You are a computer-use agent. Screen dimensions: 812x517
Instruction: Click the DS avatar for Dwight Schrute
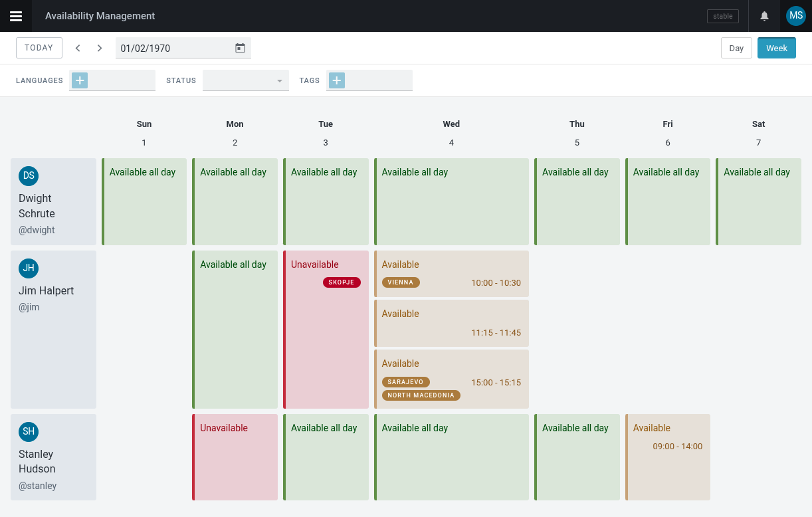pos(29,176)
